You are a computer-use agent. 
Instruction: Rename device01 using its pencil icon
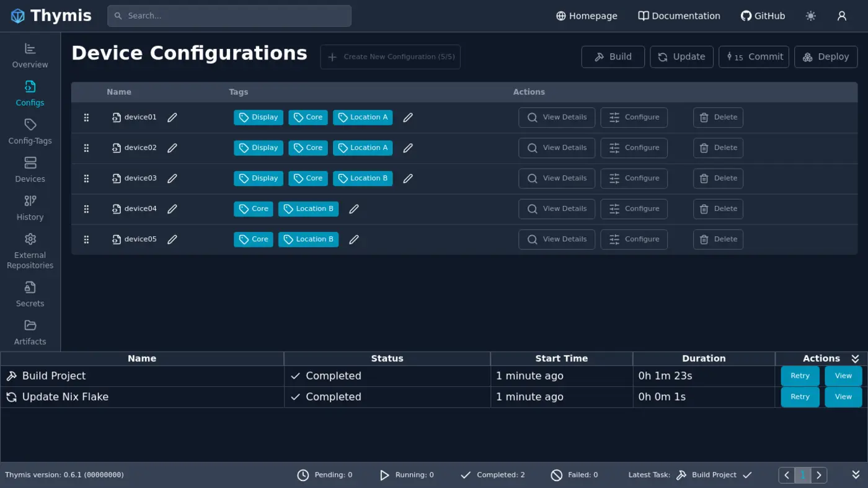click(172, 117)
